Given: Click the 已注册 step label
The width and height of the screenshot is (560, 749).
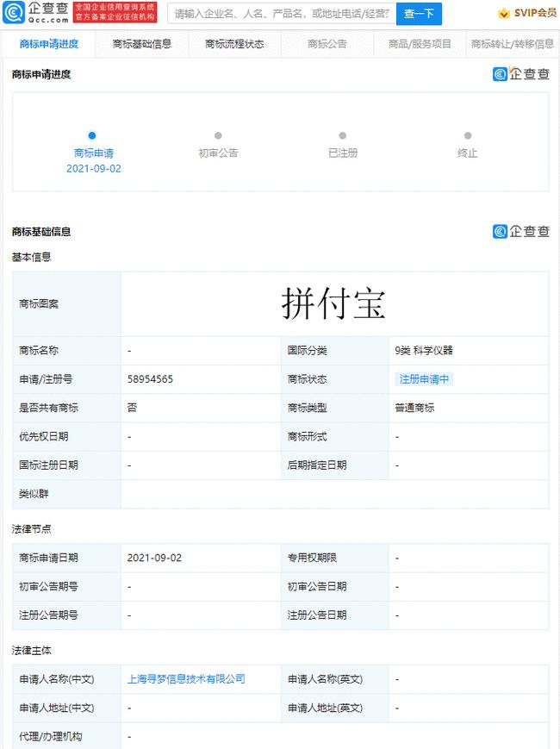Looking at the screenshot, I should (343, 153).
